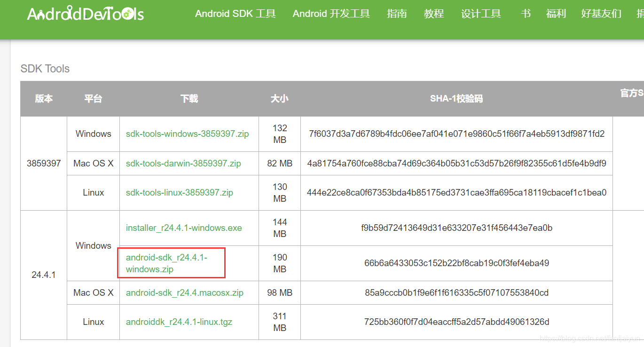Click SHA-1 value f9b59d72413649d31e633207e31f456443e7ea0b
This screenshot has width=644, height=347.
pyautogui.click(x=456, y=228)
